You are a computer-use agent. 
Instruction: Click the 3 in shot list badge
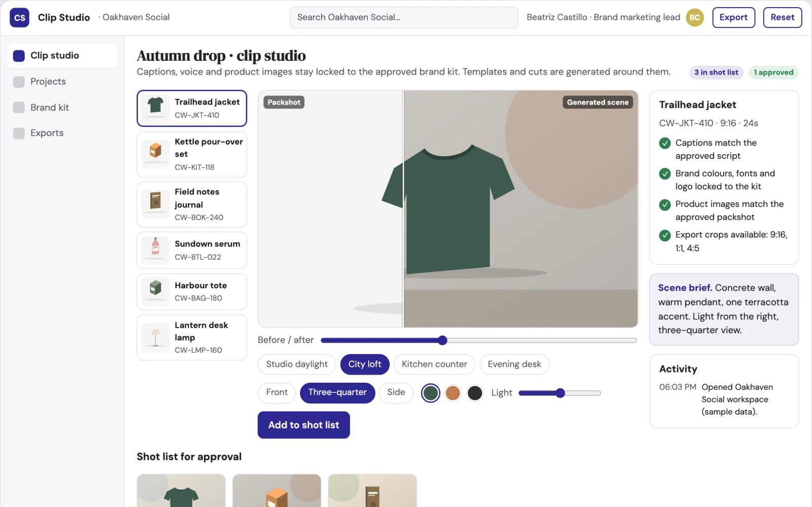716,73
